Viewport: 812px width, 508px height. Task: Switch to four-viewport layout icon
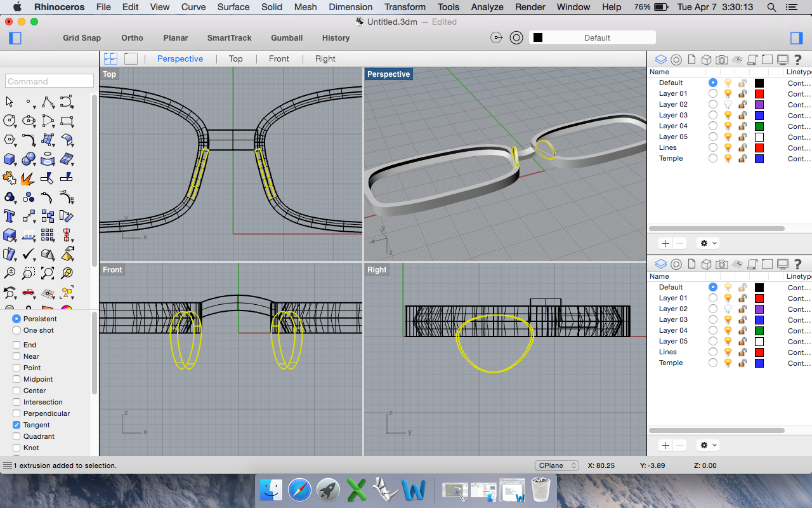coord(110,58)
